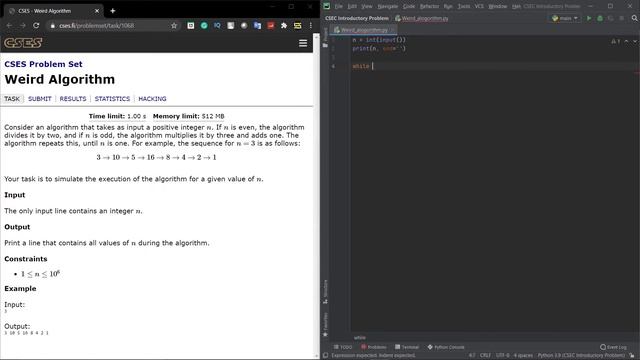Click the PyCharm app icon in the title bar
Image resolution: width=640 pixels, height=360 pixels.
pyautogui.click(x=327, y=6)
